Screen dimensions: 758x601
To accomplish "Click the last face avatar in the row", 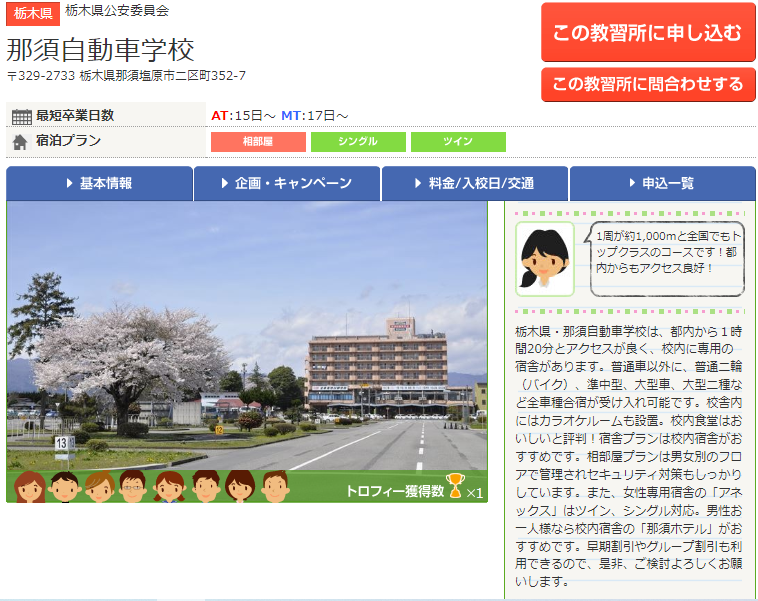I will [275, 486].
